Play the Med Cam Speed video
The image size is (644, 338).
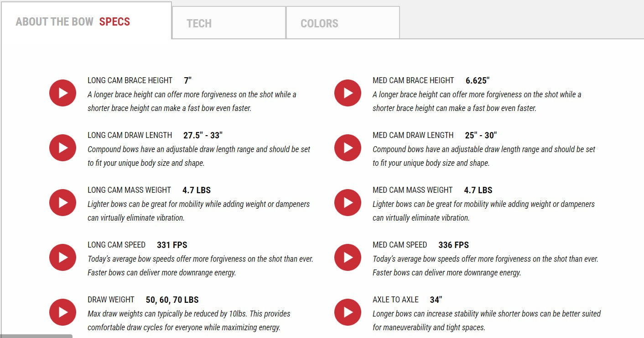[x=348, y=258]
